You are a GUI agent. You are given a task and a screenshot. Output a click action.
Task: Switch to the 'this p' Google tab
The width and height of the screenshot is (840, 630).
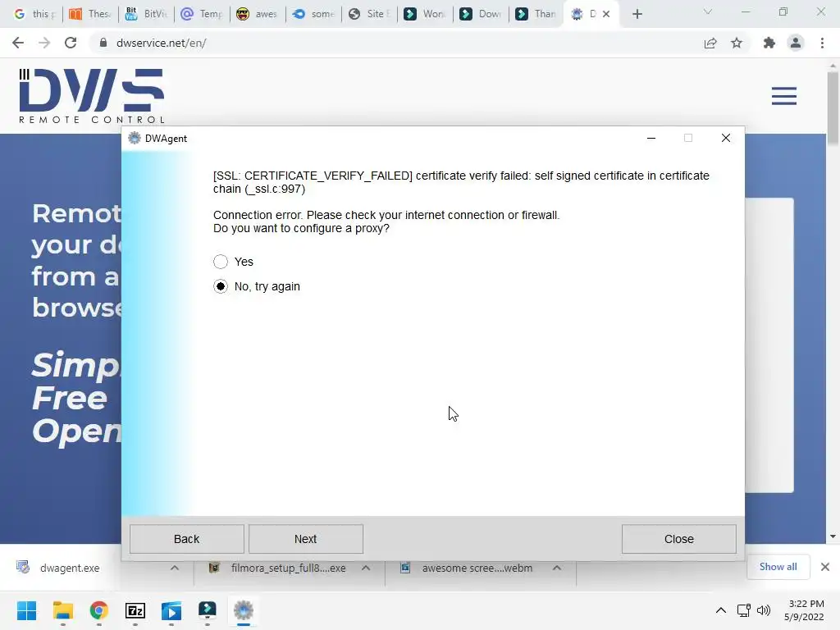point(34,14)
